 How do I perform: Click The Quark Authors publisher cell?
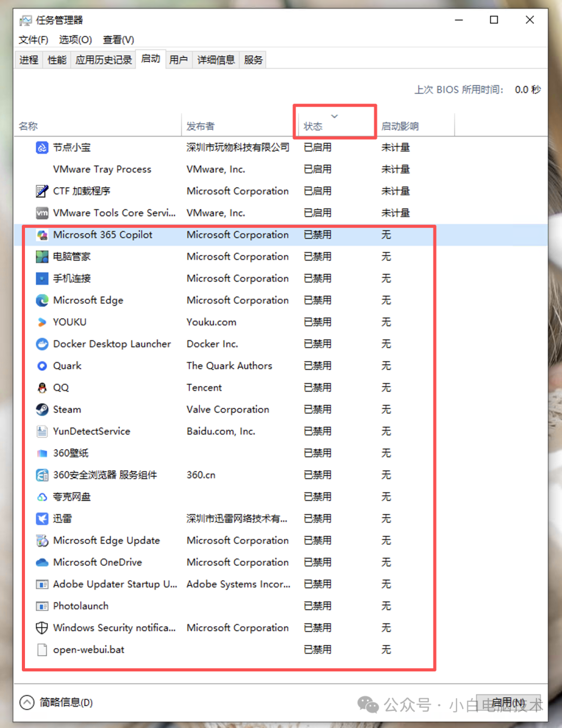(229, 366)
